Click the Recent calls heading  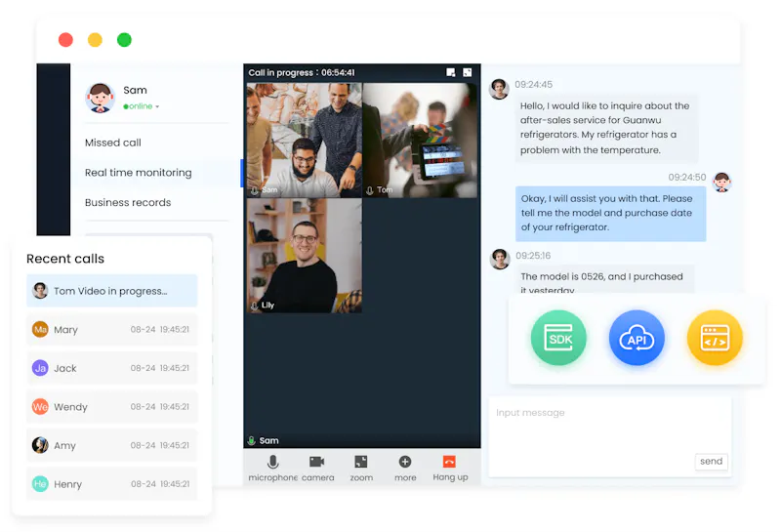point(65,259)
